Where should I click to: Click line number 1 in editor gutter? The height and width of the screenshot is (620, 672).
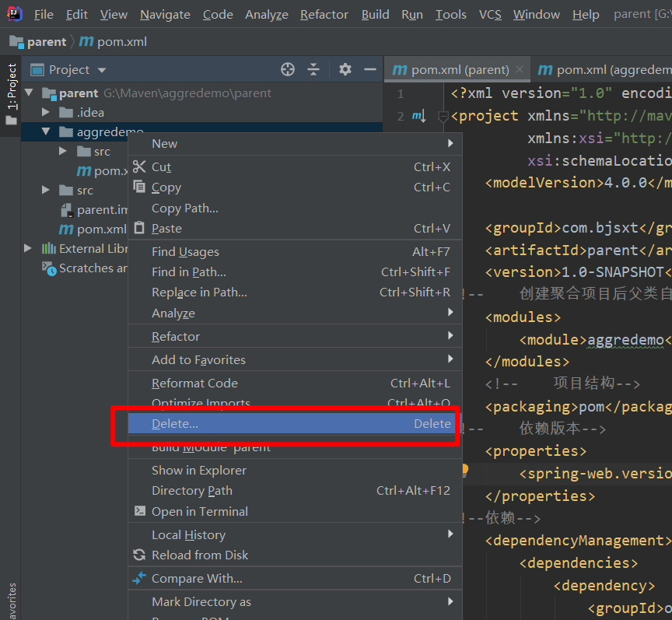tap(400, 93)
